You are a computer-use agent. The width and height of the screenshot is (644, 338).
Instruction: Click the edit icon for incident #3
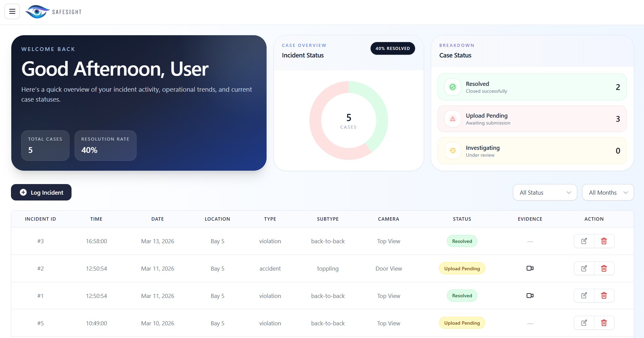pos(584,241)
